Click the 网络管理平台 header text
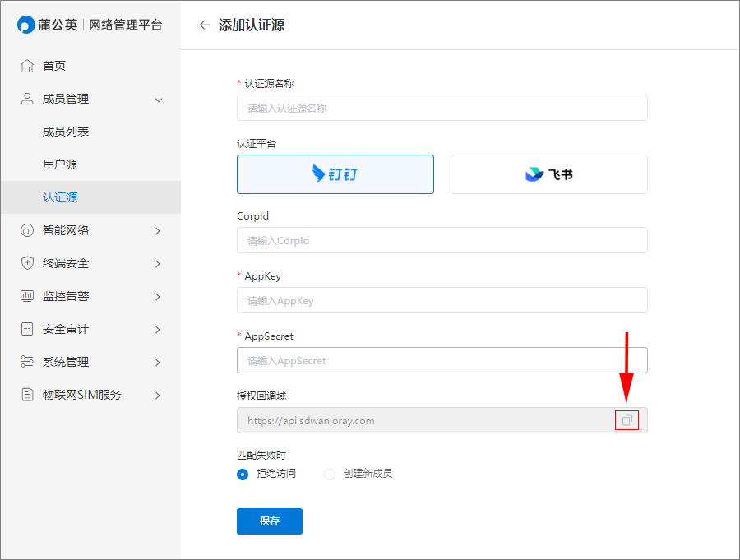740x560 pixels. click(x=126, y=25)
